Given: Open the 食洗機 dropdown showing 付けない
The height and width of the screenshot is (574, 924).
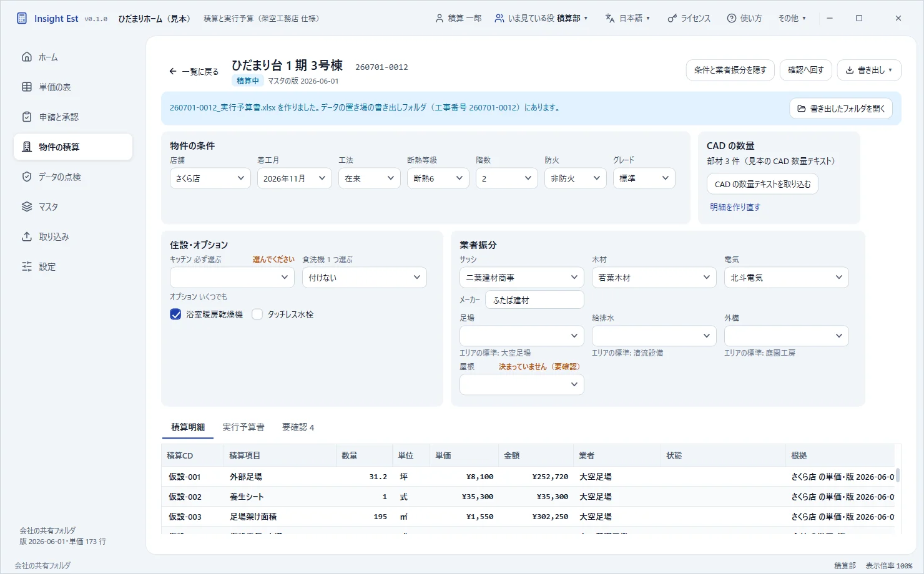Looking at the screenshot, I should pos(365,277).
